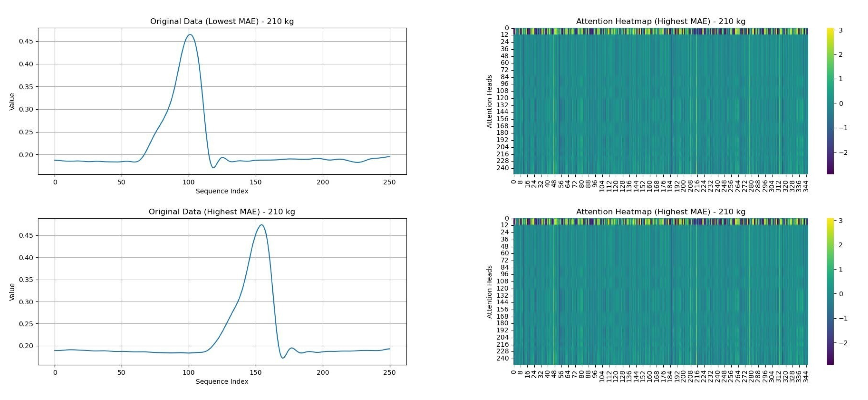Screen dimensions: 868x400
Task: Click x-tick '0' on the Highest MAE line plot
Action: [x=55, y=372]
